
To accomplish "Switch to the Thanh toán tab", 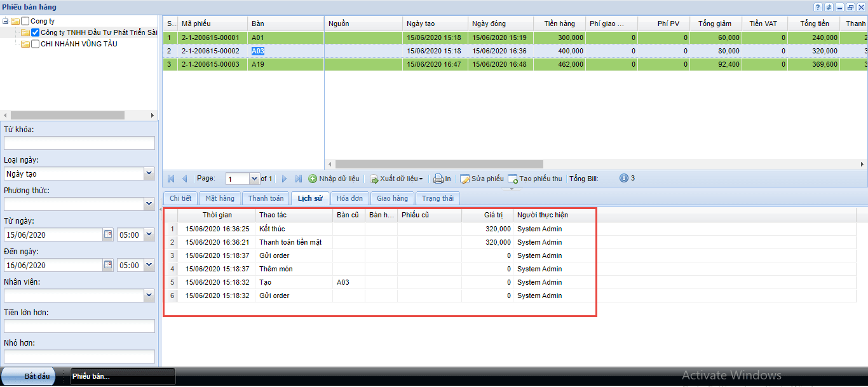I will pyautogui.click(x=266, y=198).
